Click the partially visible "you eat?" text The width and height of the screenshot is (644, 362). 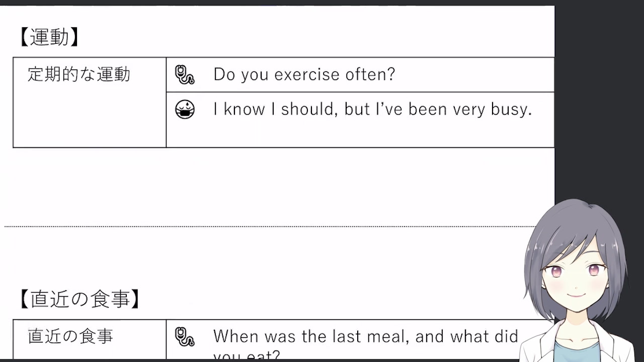[247, 356]
